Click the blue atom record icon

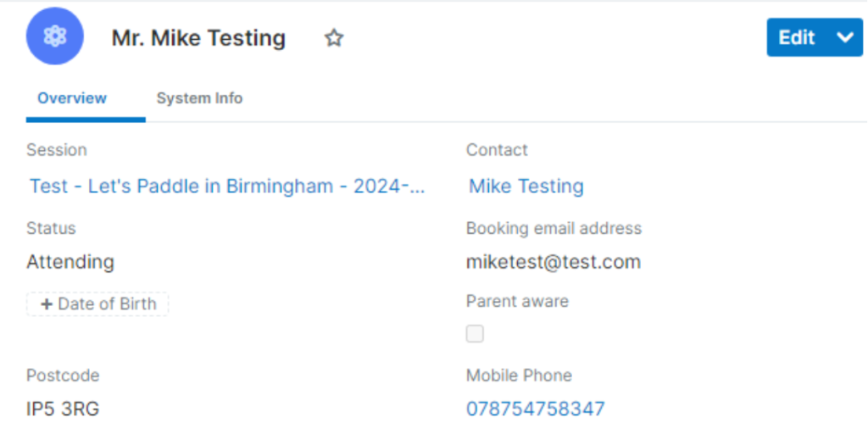click(x=54, y=36)
